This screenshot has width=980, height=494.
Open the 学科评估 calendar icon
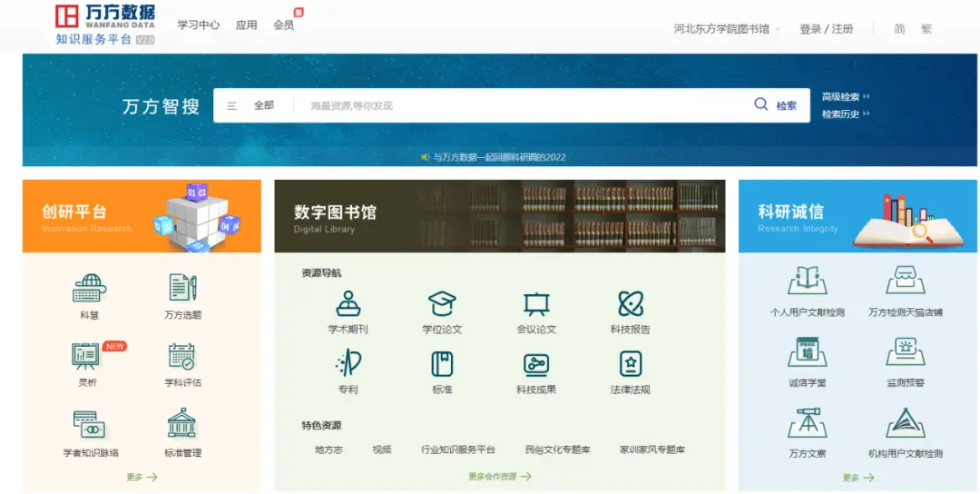[183, 356]
